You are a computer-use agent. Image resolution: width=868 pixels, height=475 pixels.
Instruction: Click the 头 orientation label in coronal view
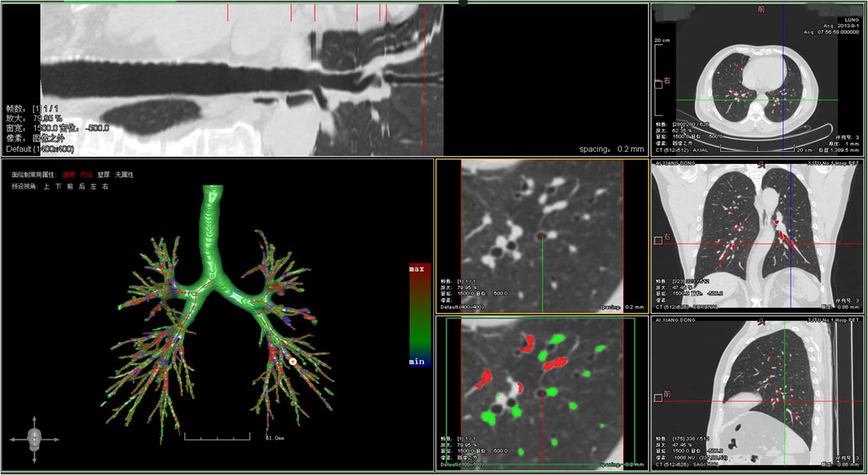click(x=762, y=166)
